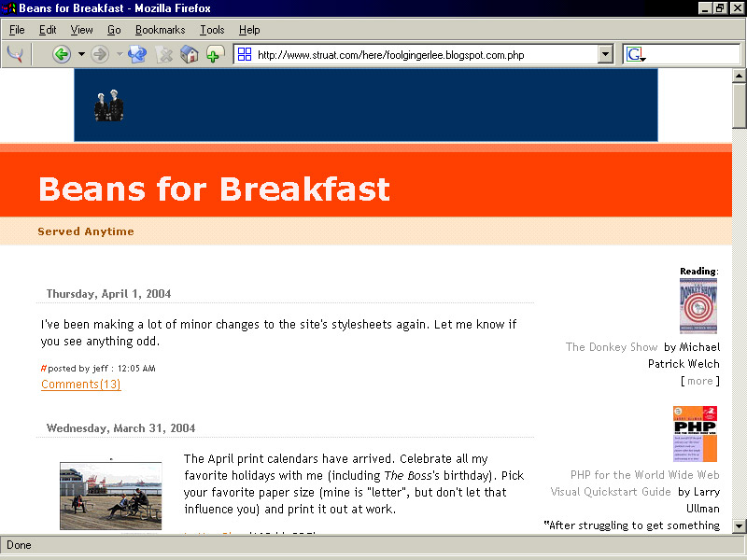Open the View menu
Screen dimensions: 747x560
(81, 30)
